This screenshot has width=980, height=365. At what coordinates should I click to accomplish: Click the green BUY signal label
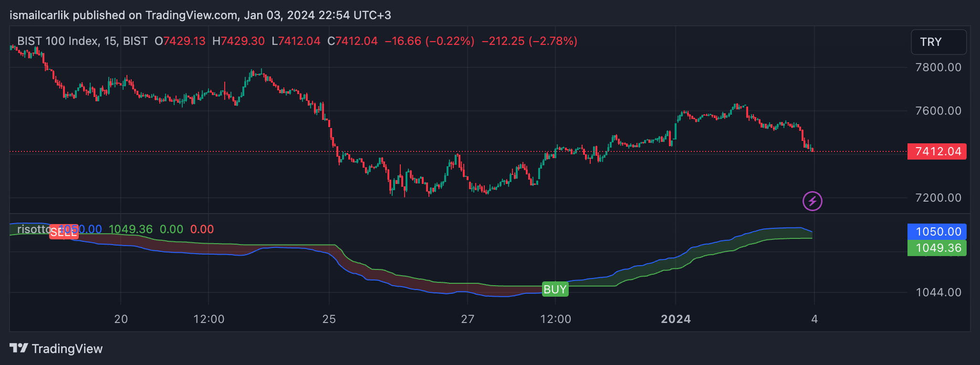[x=555, y=290]
